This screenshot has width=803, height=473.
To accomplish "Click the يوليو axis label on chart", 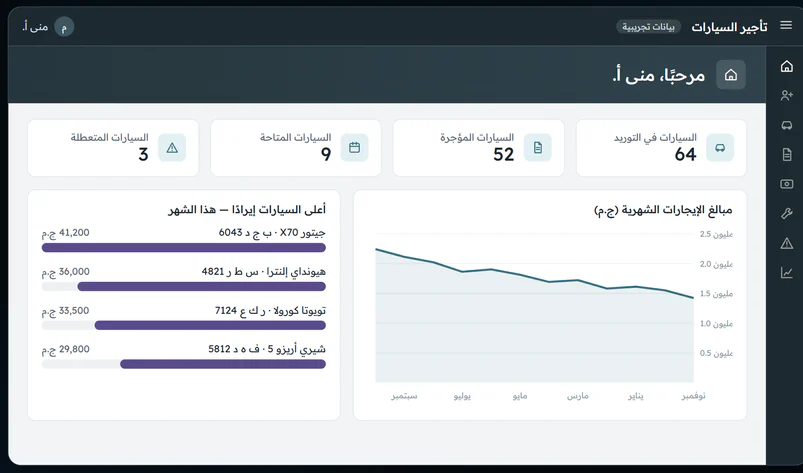I will (462, 396).
